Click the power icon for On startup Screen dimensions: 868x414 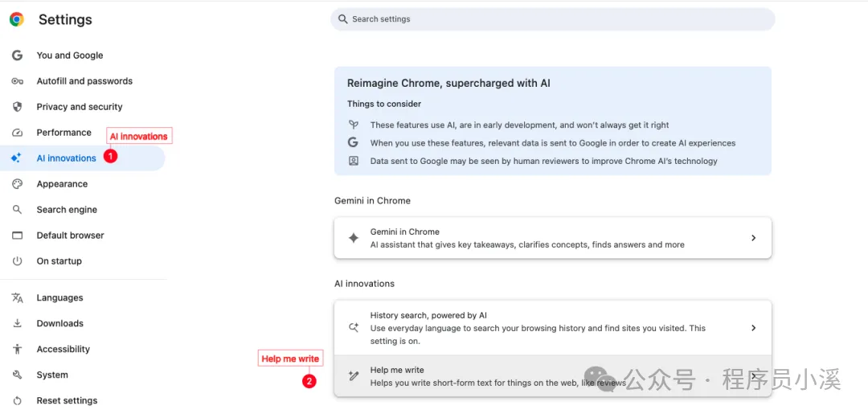17,261
